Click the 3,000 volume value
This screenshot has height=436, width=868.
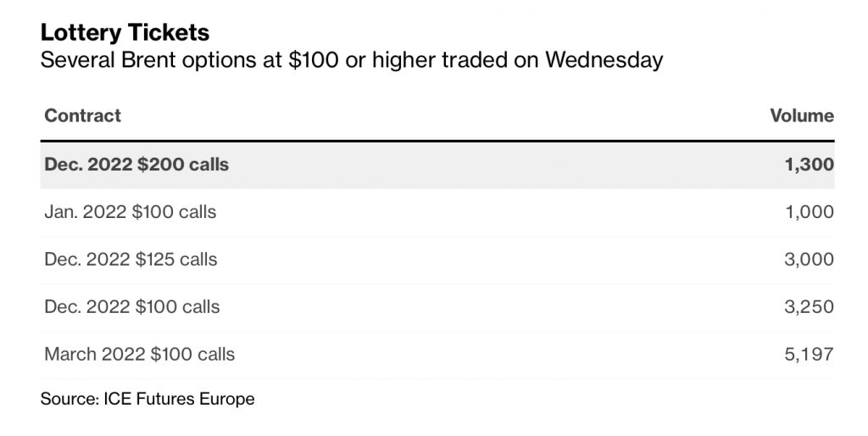coord(810,260)
